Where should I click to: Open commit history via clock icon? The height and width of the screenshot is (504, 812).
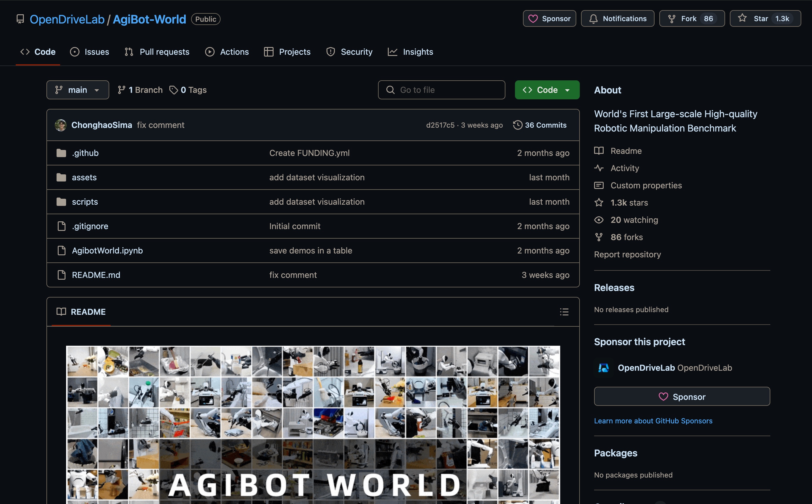[x=518, y=125]
